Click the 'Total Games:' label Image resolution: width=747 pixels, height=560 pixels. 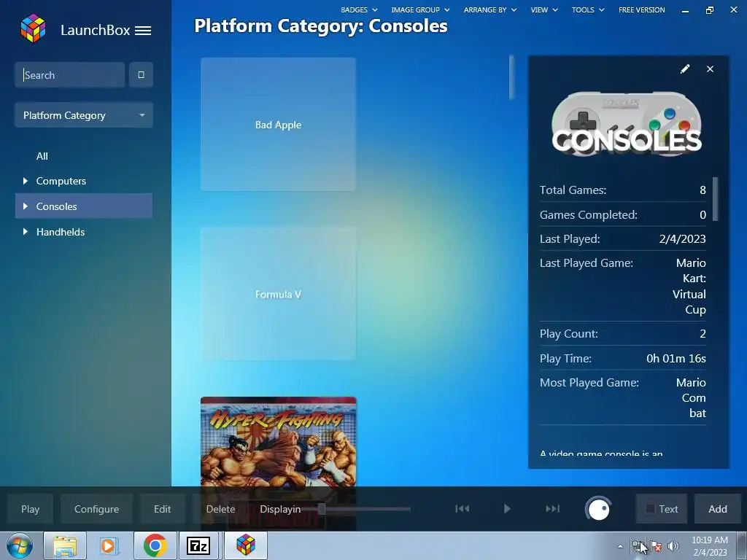point(573,190)
